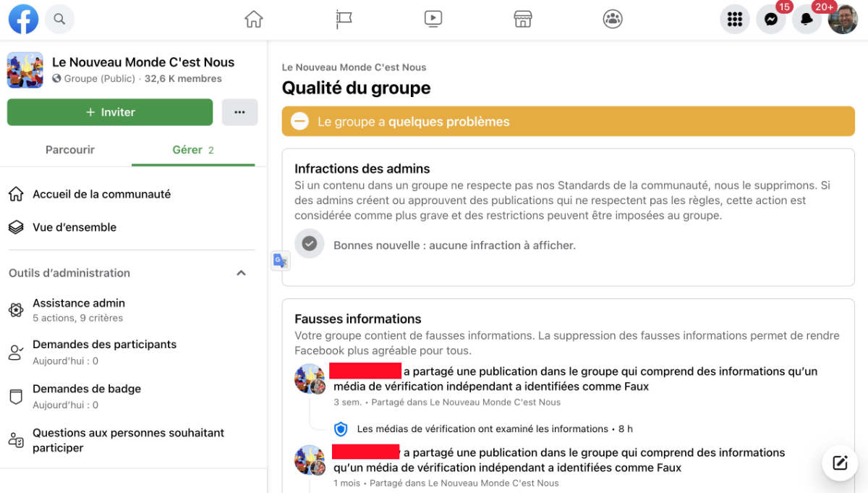Switch to the Parcourir tab

coord(70,150)
